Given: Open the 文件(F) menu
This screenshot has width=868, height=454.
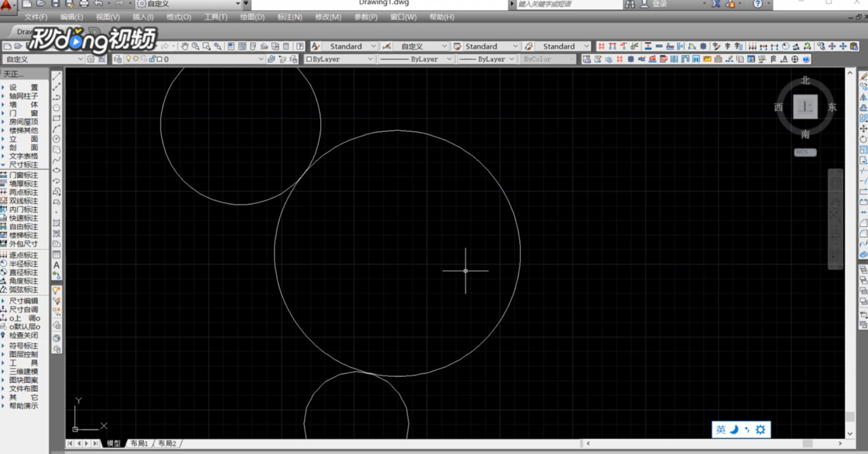Looking at the screenshot, I should coord(36,17).
